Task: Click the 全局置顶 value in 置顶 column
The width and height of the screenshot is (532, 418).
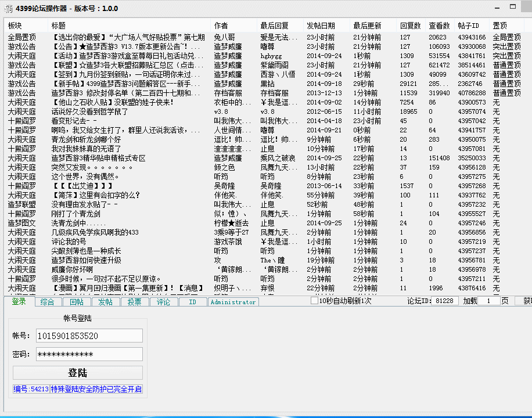Action: pyautogui.click(x=506, y=37)
